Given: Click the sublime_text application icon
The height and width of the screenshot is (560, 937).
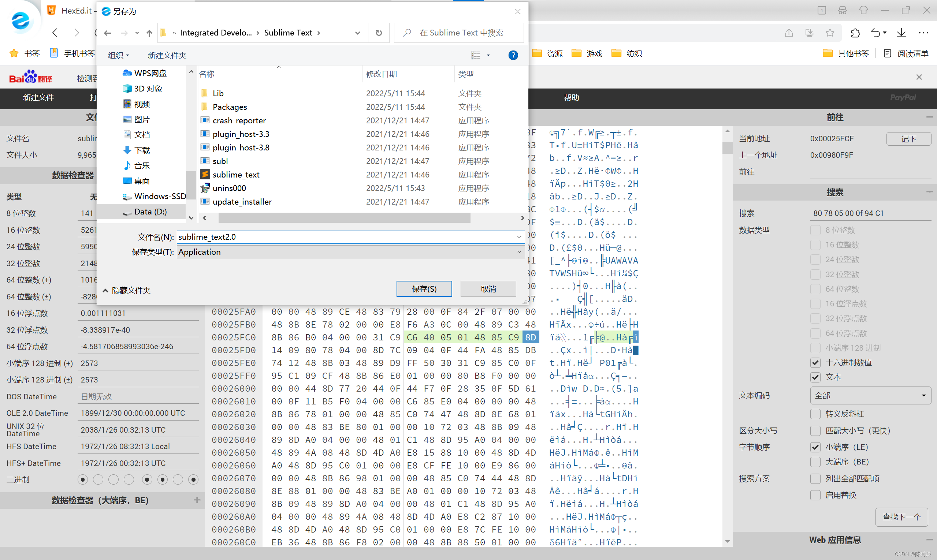Looking at the screenshot, I should (205, 174).
